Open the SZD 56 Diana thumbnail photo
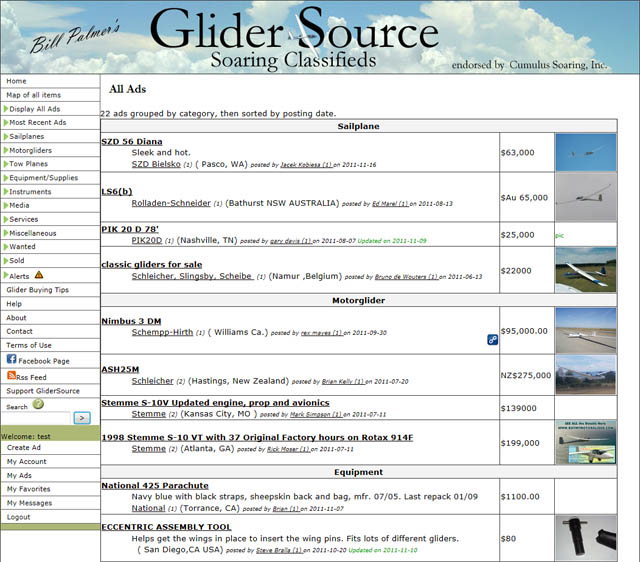 point(586,152)
